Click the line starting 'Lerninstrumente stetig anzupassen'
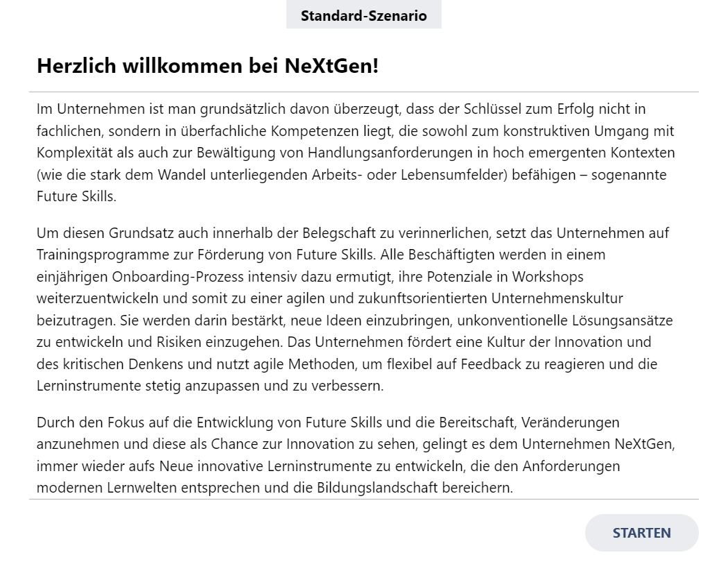 point(210,386)
